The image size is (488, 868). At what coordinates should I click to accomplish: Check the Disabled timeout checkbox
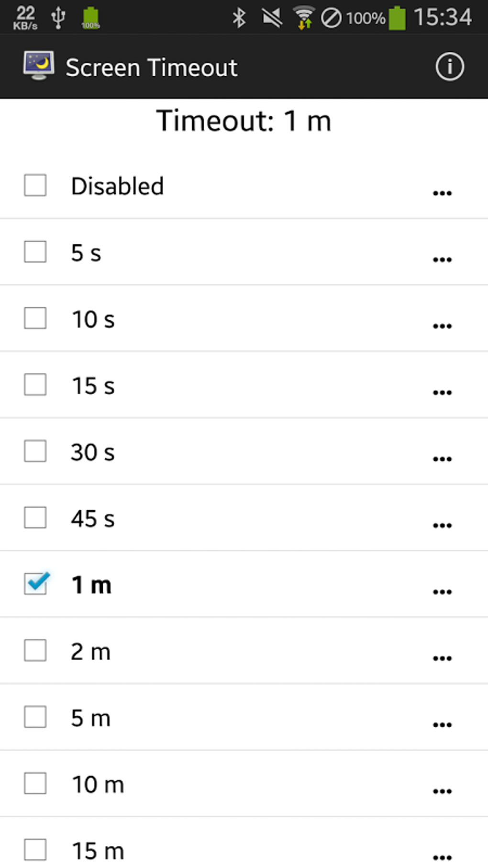pyautogui.click(x=35, y=185)
